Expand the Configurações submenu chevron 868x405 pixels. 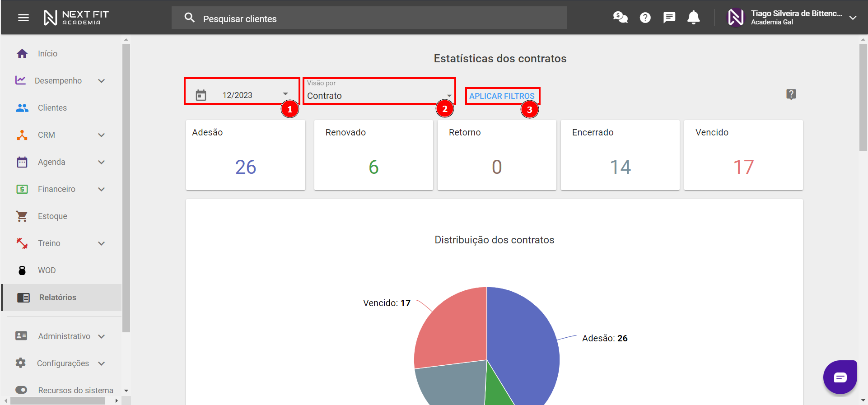102,363
